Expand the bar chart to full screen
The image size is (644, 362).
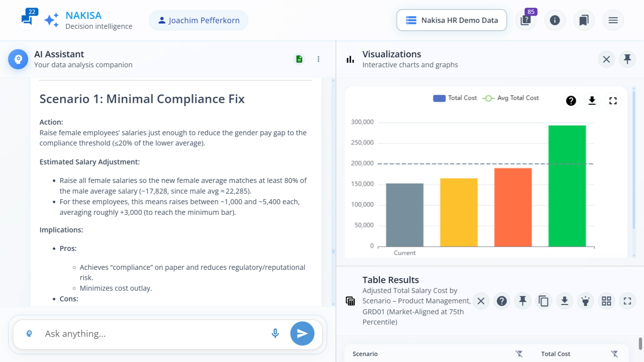[613, 101]
